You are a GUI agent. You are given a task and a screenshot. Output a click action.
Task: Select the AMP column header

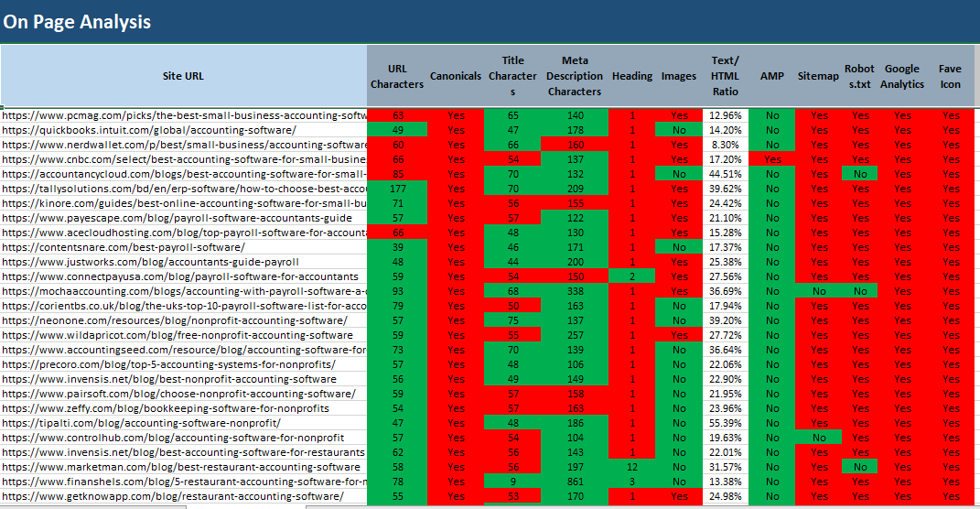(772, 76)
